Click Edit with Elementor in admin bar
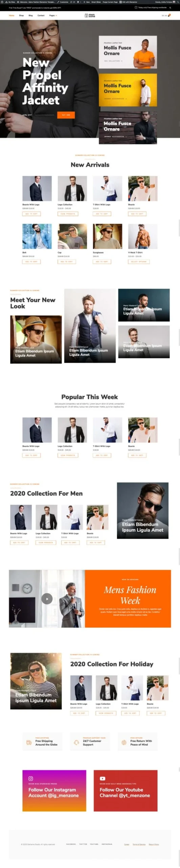The height and width of the screenshot is (868, 180). (x=128, y=2)
